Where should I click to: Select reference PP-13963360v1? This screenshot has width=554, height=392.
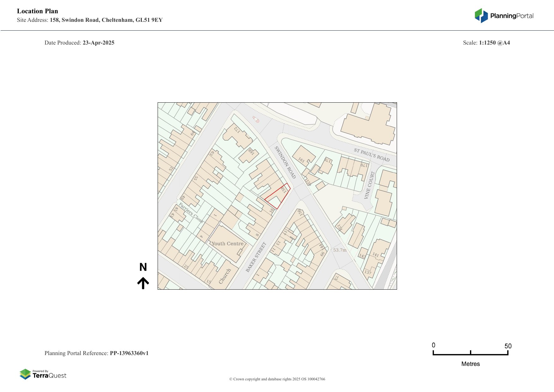tap(129, 353)
